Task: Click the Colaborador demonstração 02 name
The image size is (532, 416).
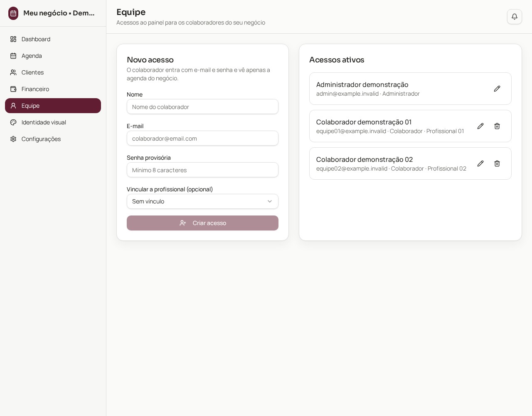Action: click(x=365, y=159)
